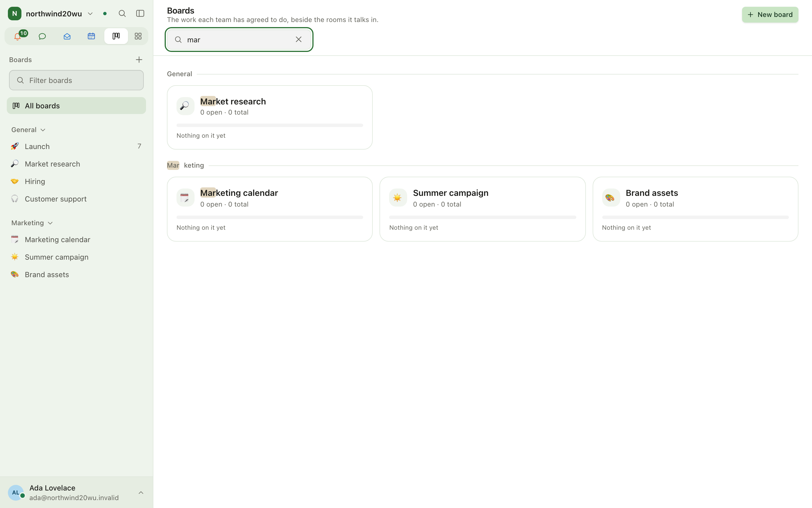Add a board with the sidebar plus icon

point(139,60)
